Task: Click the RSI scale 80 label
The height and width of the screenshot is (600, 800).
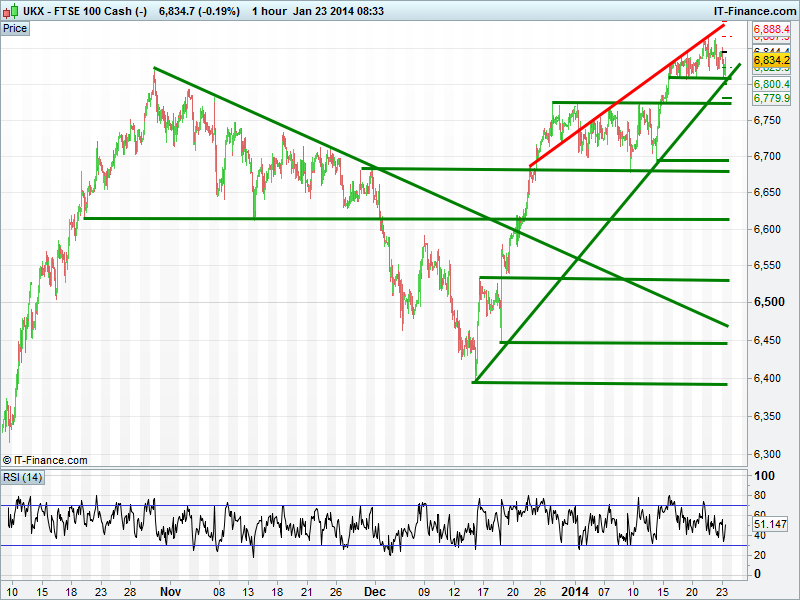Action: [x=760, y=495]
